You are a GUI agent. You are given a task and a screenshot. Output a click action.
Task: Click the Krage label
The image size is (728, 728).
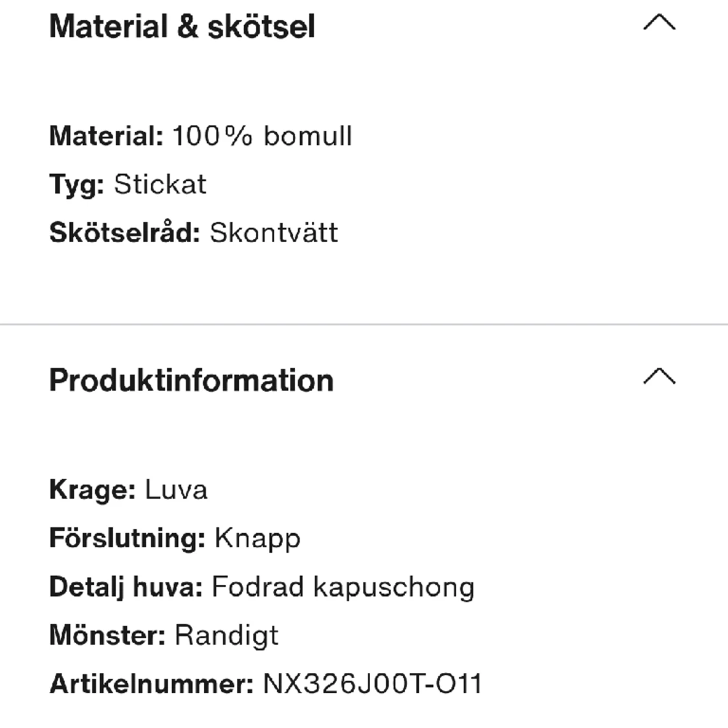[92, 490]
